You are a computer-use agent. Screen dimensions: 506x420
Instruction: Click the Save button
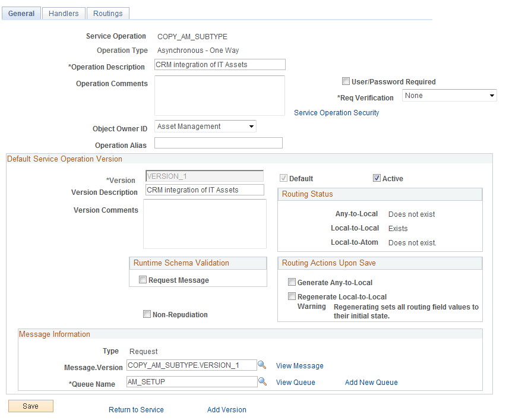click(30, 406)
